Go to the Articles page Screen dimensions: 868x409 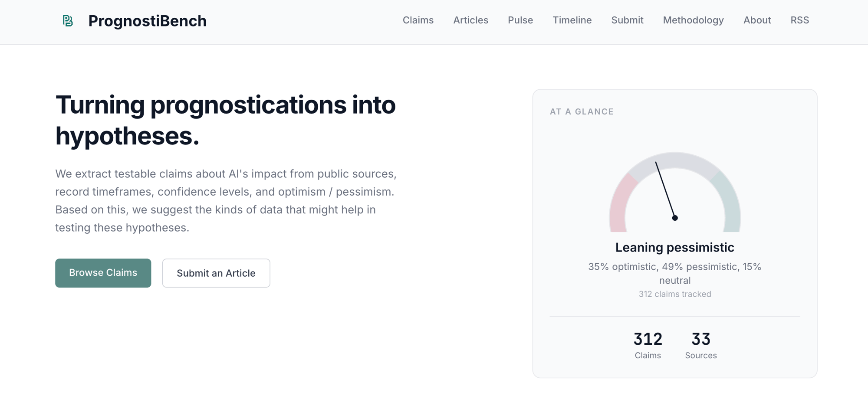point(470,20)
